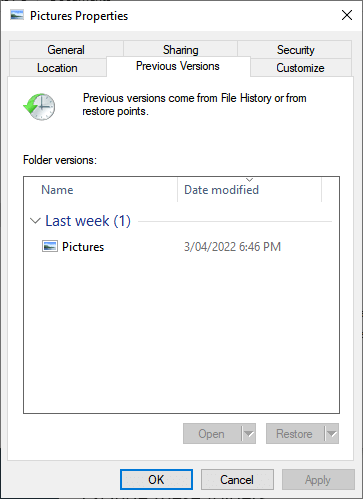Close the Pictures Properties dialog
Screen dimensions: 363x499
click(347, 15)
